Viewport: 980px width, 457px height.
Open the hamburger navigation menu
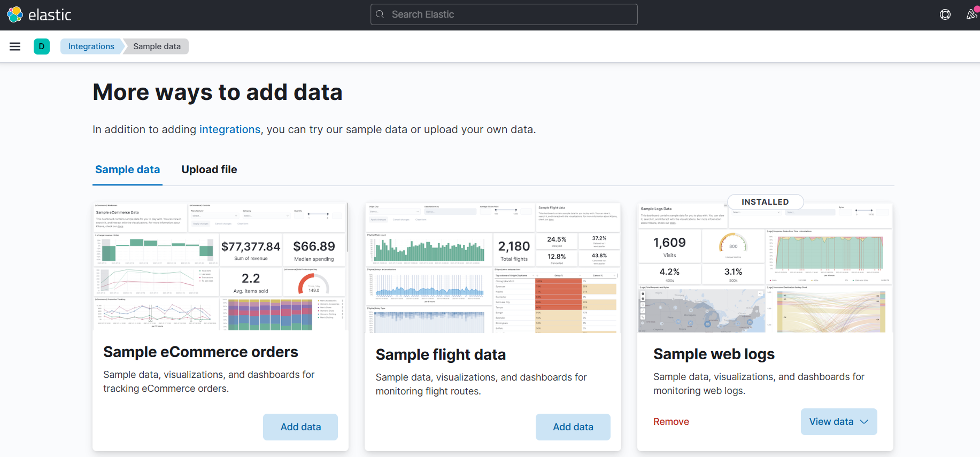[x=15, y=47]
